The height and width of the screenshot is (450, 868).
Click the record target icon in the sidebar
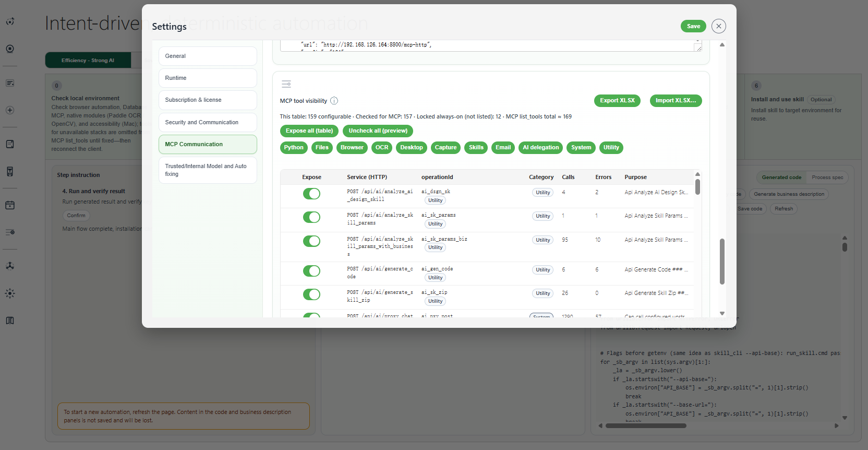click(10, 49)
